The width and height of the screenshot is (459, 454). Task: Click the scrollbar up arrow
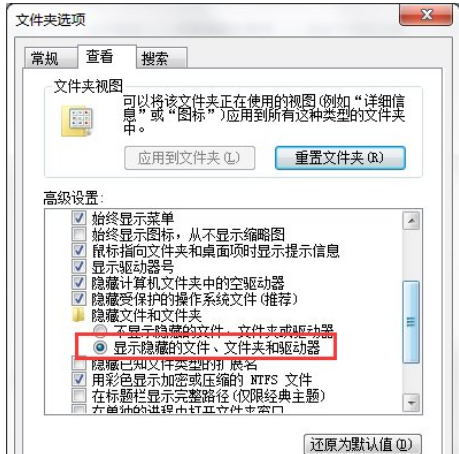pos(411,221)
